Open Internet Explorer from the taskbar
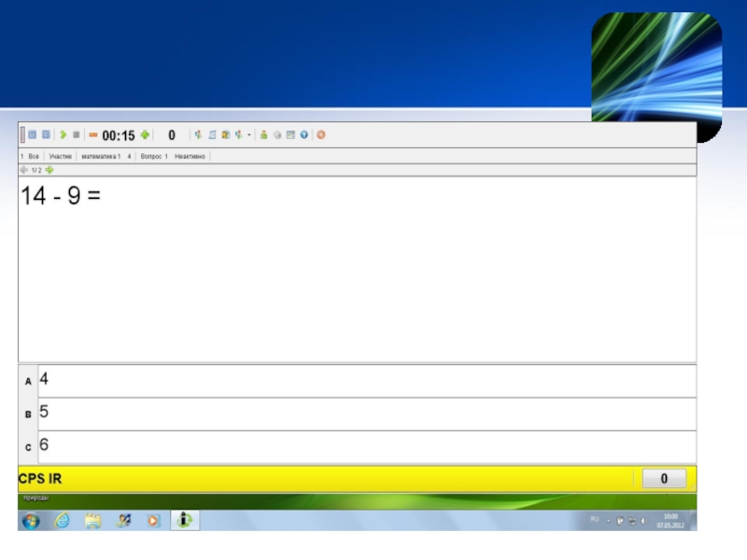This screenshot has height=560, width=747. click(x=63, y=521)
